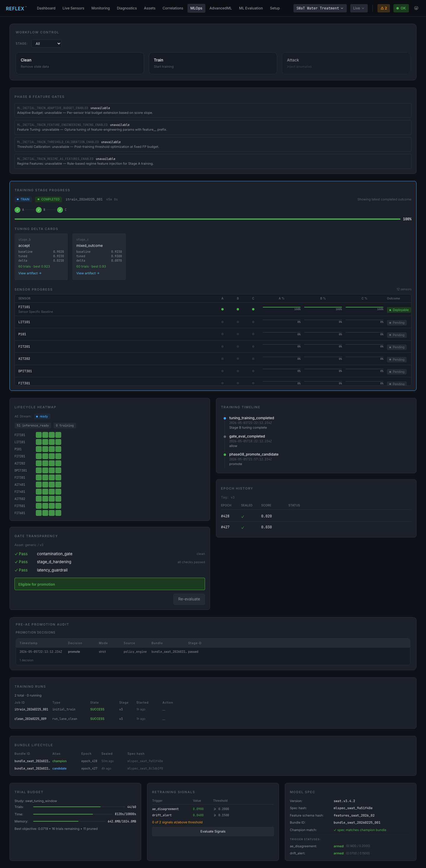This screenshot has width=426, height=868.
Task: Click the promote decision row
Action: tap(213, 652)
